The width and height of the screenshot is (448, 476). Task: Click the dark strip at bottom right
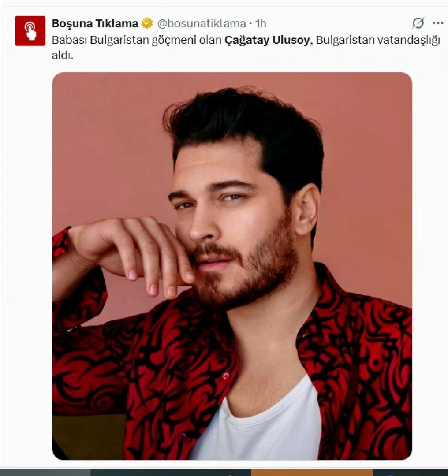[410, 472]
